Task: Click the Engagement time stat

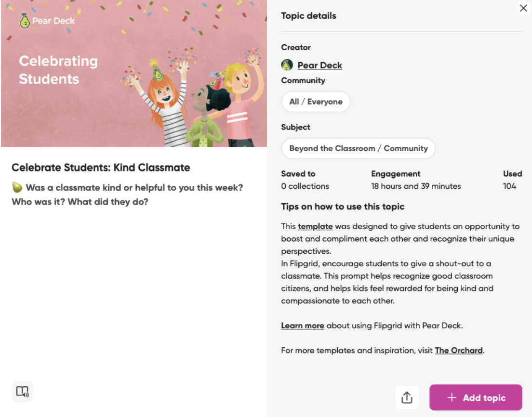Action: (x=415, y=186)
